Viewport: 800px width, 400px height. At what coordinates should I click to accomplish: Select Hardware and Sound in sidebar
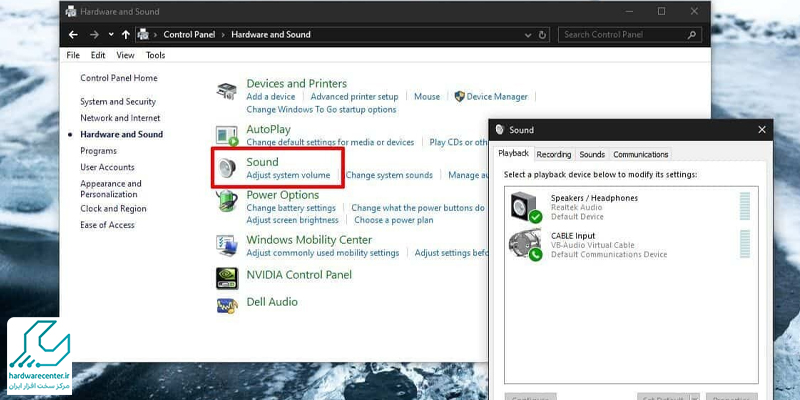121,134
